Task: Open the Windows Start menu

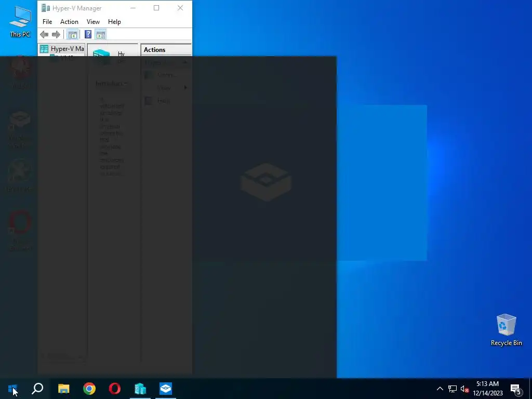Action: coord(12,389)
